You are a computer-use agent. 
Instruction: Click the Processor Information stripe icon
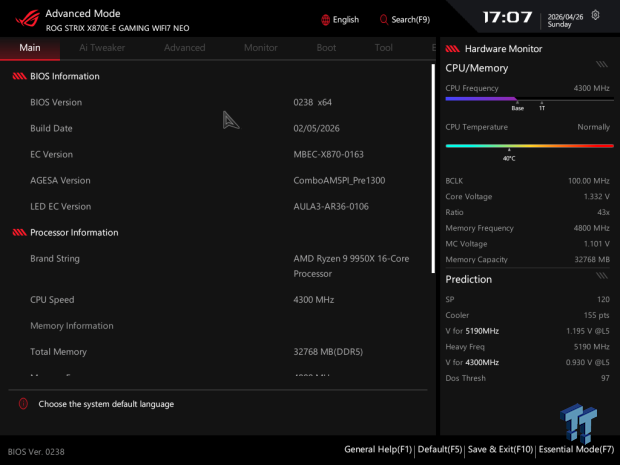[19, 232]
